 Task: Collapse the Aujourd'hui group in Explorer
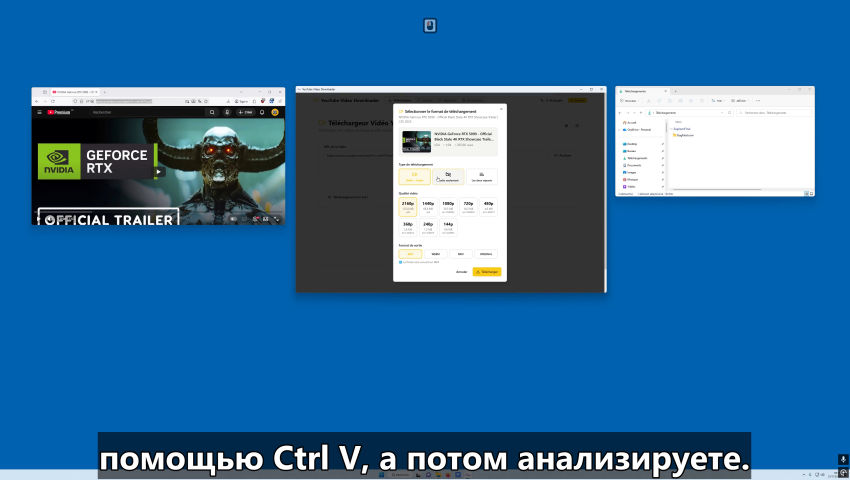(x=671, y=129)
